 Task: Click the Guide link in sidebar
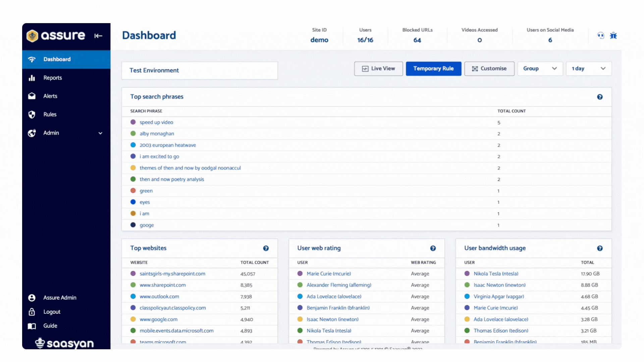tap(50, 325)
